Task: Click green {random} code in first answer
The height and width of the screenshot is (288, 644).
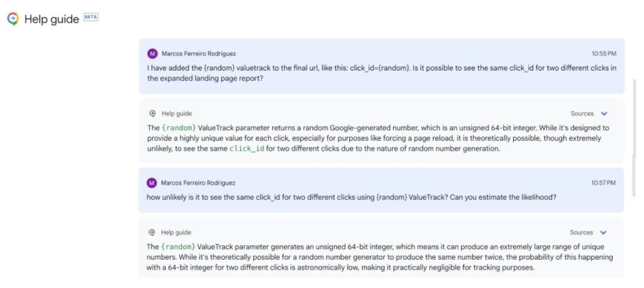Action: pyautogui.click(x=179, y=128)
